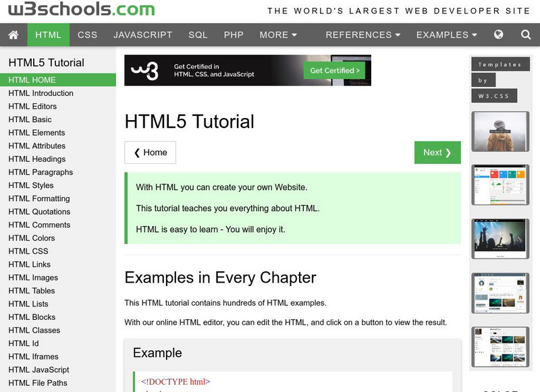Click the Get Certified button
The height and width of the screenshot is (392, 540).
tap(334, 71)
